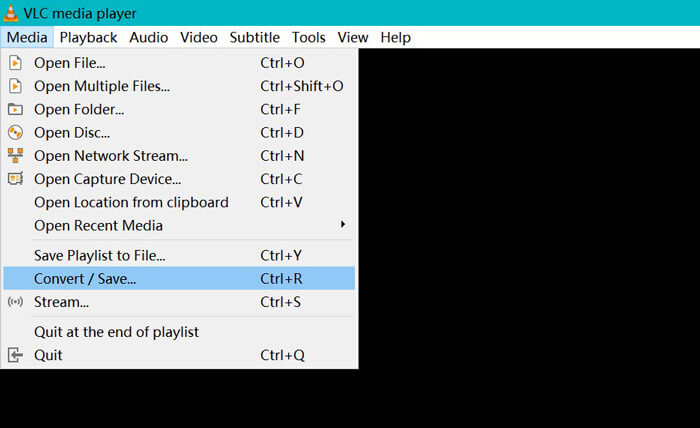Click the Open File icon
The width and height of the screenshot is (700, 428).
[x=15, y=63]
